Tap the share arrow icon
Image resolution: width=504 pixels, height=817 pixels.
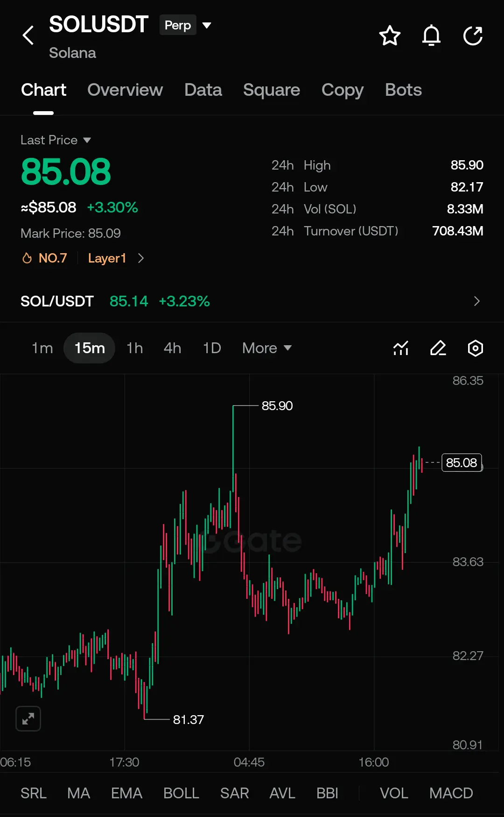click(x=473, y=36)
